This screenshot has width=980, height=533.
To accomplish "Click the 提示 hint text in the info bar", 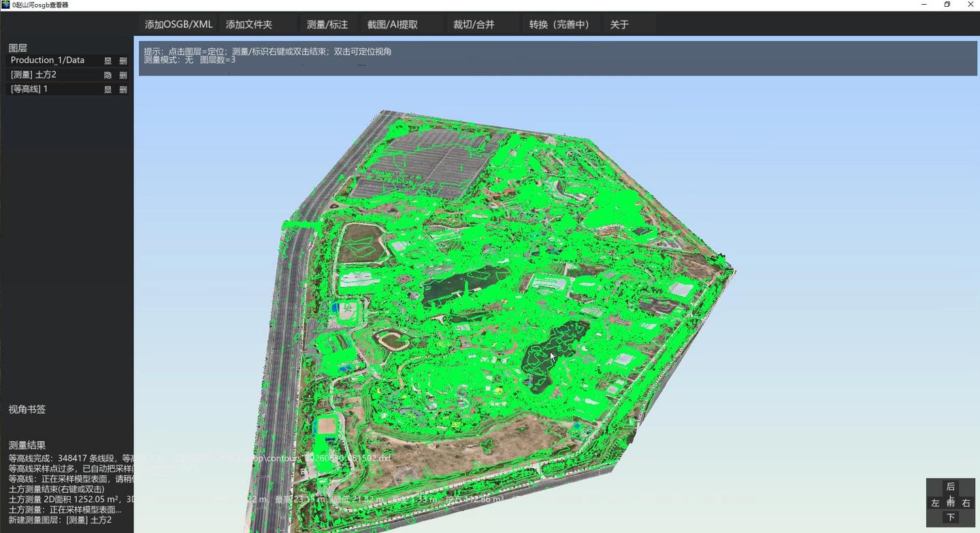I will pos(267,51).
